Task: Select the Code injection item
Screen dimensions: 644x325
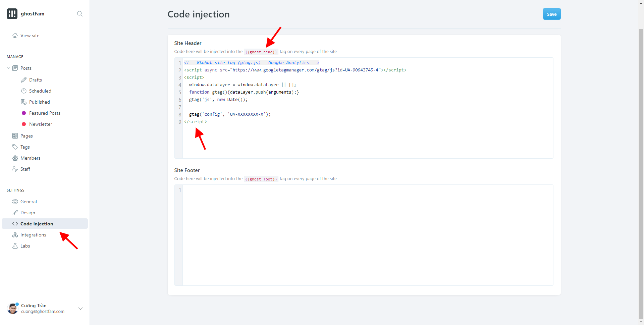Action: coord(45,224)
